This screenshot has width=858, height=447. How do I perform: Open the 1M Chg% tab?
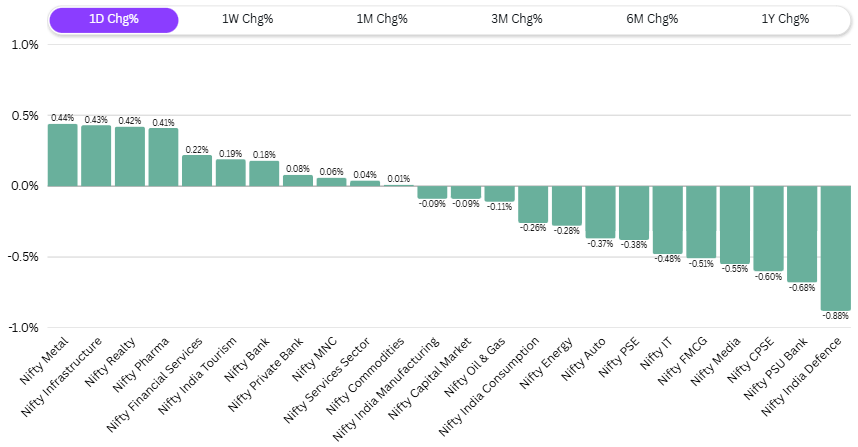pyautogui.click(x=382, y=19)
